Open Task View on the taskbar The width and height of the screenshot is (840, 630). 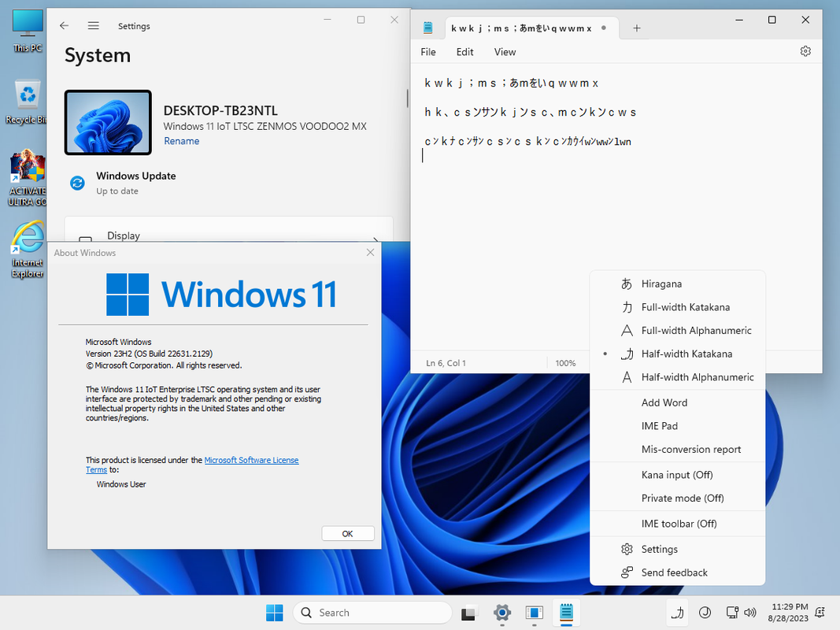click(468, 613)
